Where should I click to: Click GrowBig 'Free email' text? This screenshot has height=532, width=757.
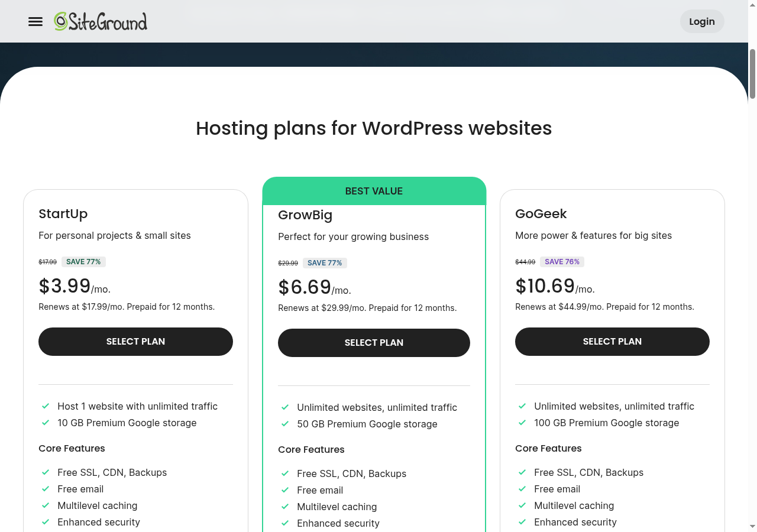click(x=320, y=490)
